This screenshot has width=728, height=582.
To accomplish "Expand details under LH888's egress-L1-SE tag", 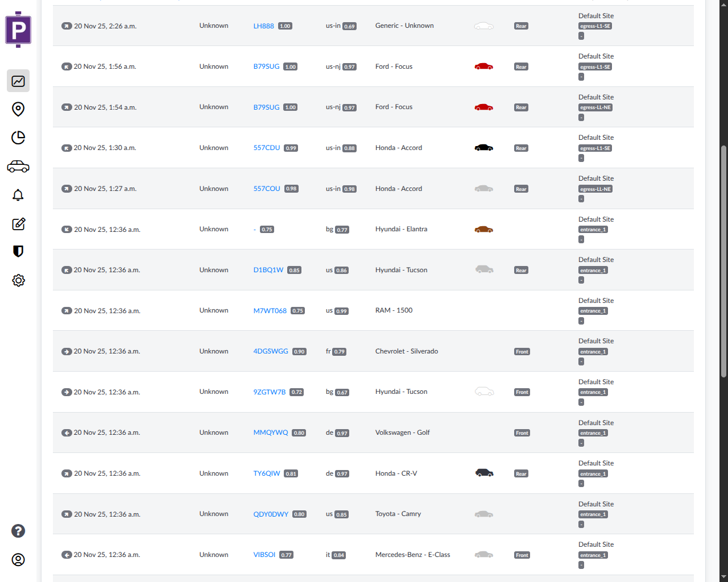I will (581, 35).
